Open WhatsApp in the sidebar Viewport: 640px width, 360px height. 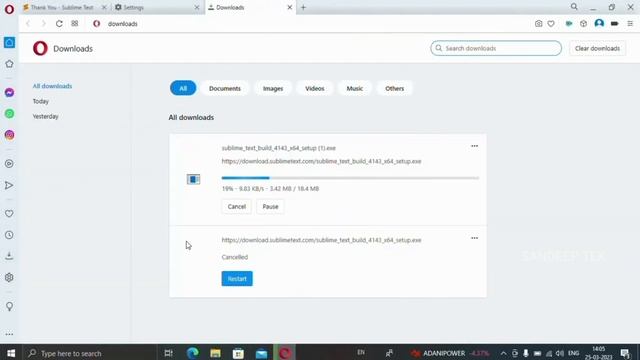(9, 114)
